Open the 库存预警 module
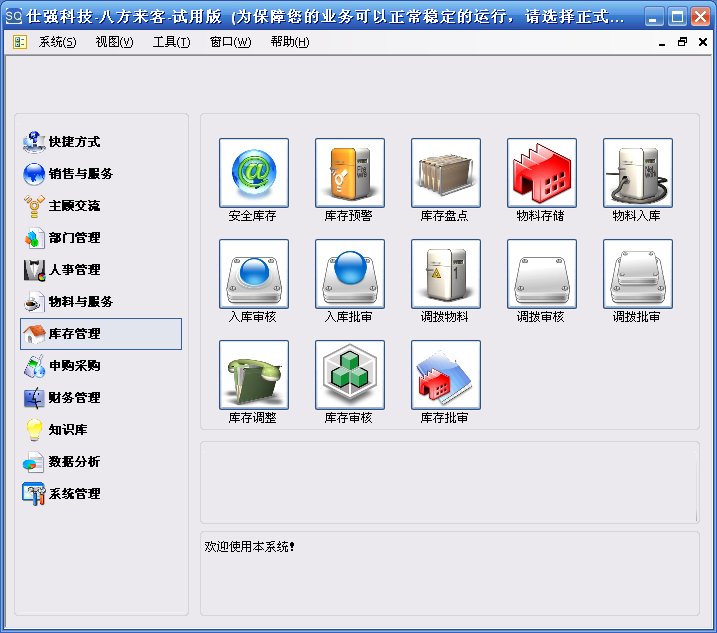The height and width of the screenshot is (633, 717). click(349, 173)
